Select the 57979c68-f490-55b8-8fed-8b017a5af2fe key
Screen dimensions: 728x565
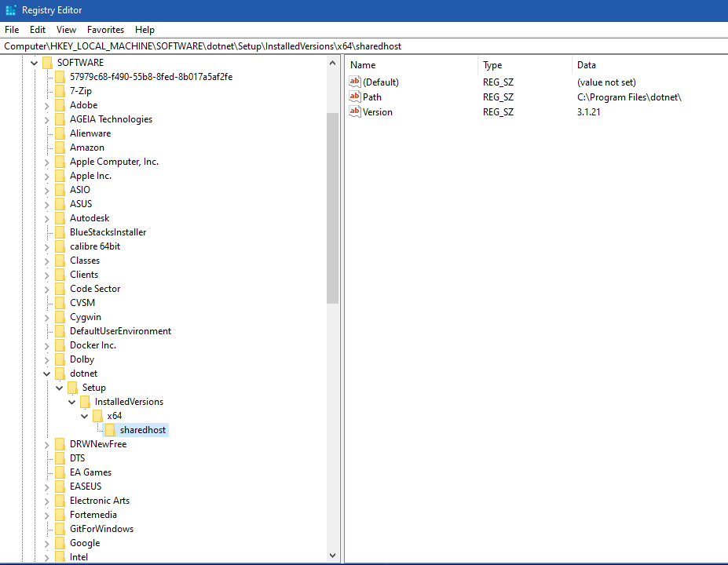(x=151, y=77)
